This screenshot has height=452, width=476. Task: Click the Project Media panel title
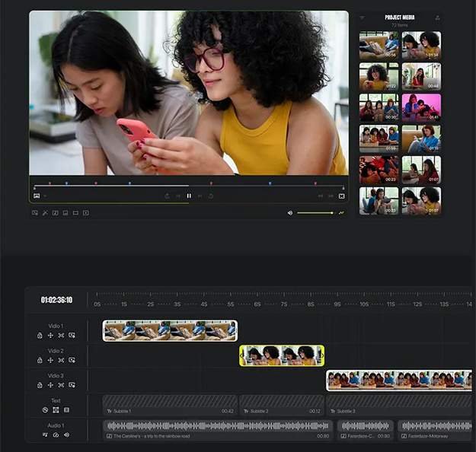[x=399, y=18]
